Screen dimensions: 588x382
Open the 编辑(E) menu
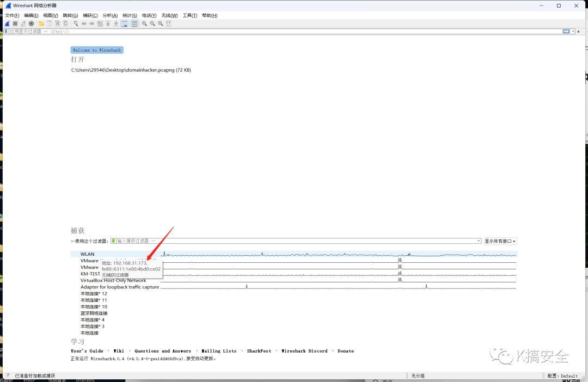coord(31,15)
